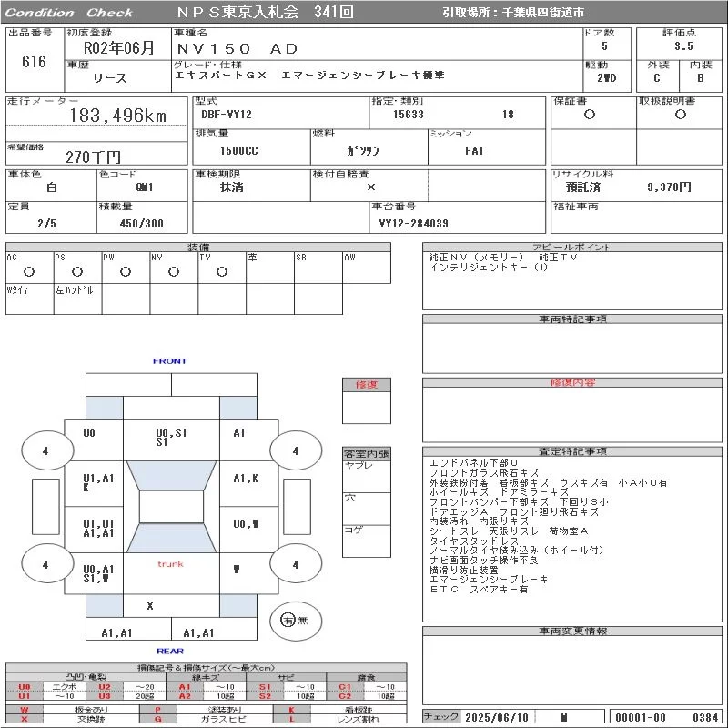Click the PW equipment circle mark
728x728 pixels.
coord(126,272)
